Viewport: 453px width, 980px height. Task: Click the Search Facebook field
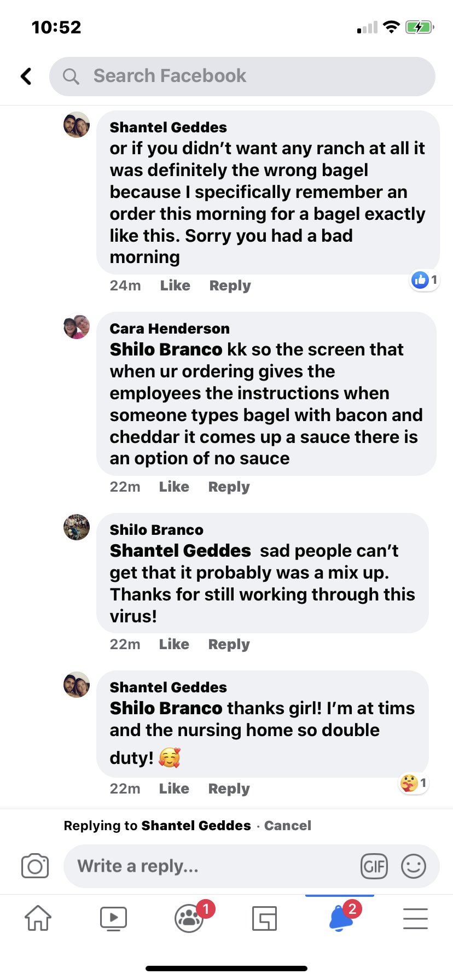coord(242,76)
